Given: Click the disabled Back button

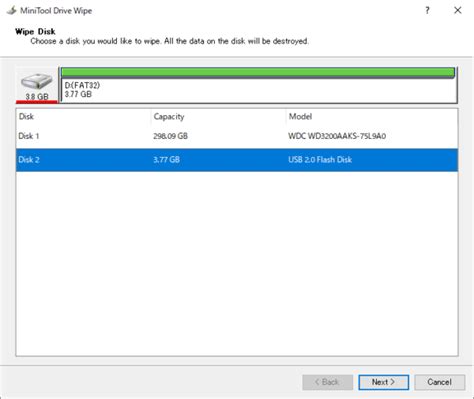Looking at the screenshot, I should point(328,382).
